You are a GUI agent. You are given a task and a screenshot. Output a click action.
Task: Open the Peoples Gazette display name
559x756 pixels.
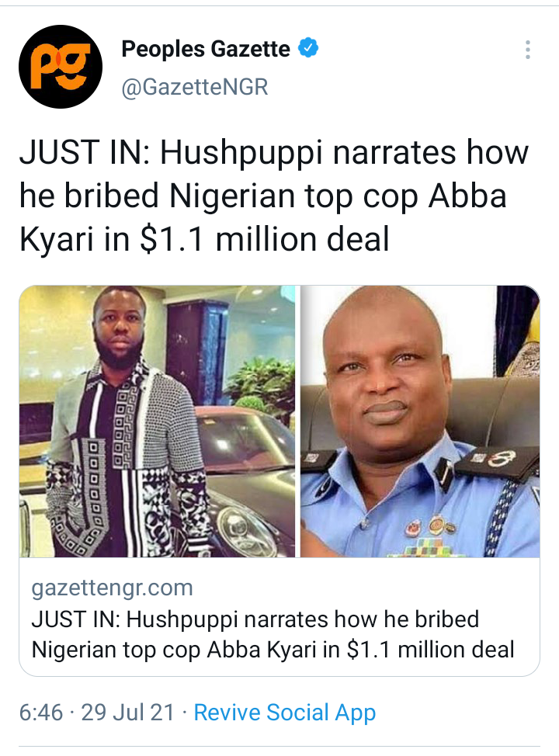[x=206, y=49]
